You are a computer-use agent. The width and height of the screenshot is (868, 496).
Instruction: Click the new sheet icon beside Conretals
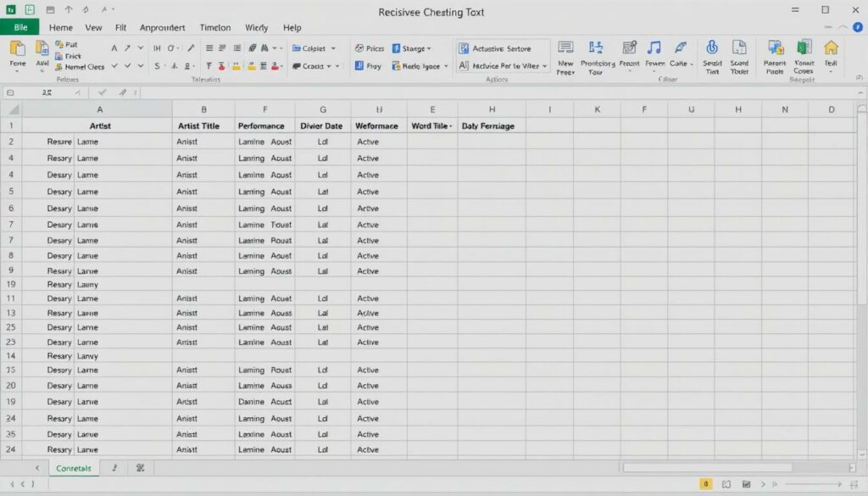click(114, 468)
